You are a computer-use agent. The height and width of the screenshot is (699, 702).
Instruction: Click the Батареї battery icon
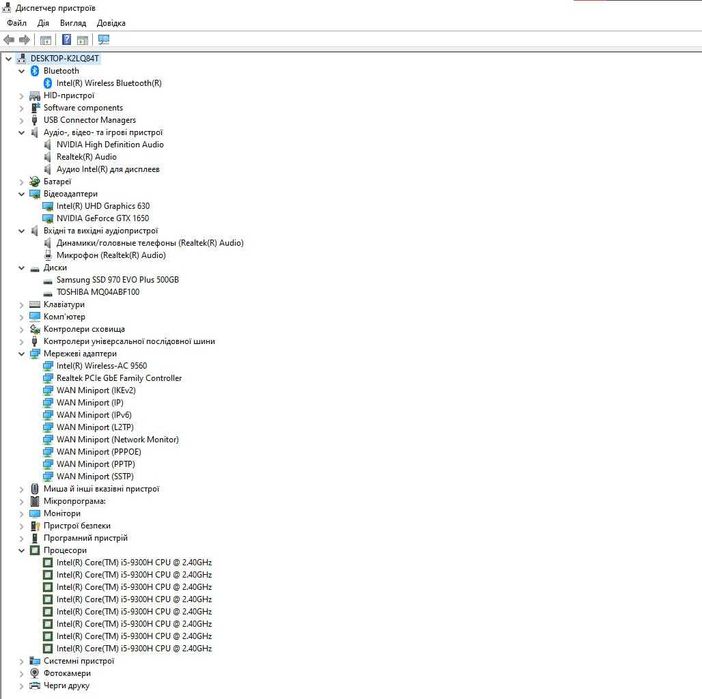coord(34,181)
